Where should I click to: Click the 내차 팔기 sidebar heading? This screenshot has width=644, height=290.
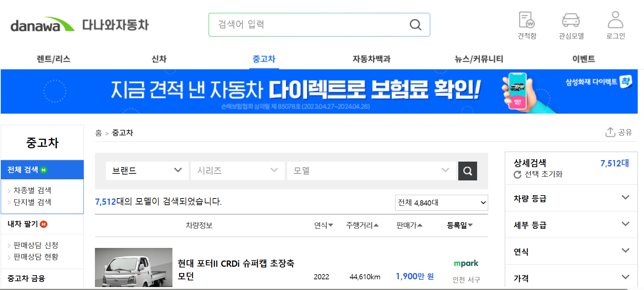[x=23, y=224]
